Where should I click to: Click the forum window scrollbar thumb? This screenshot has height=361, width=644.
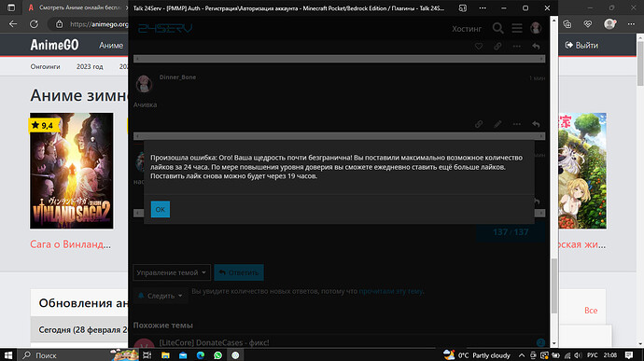click(553, 286)
